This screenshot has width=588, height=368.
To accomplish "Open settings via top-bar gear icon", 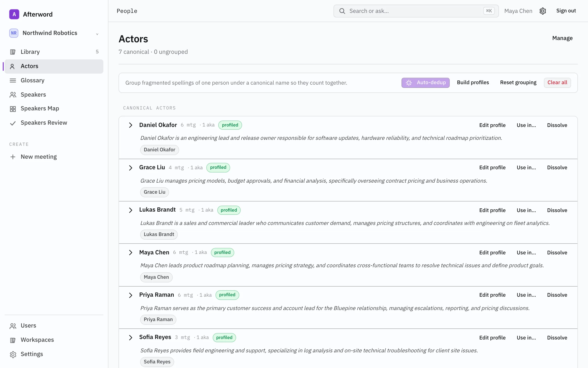I will [543, 11].
